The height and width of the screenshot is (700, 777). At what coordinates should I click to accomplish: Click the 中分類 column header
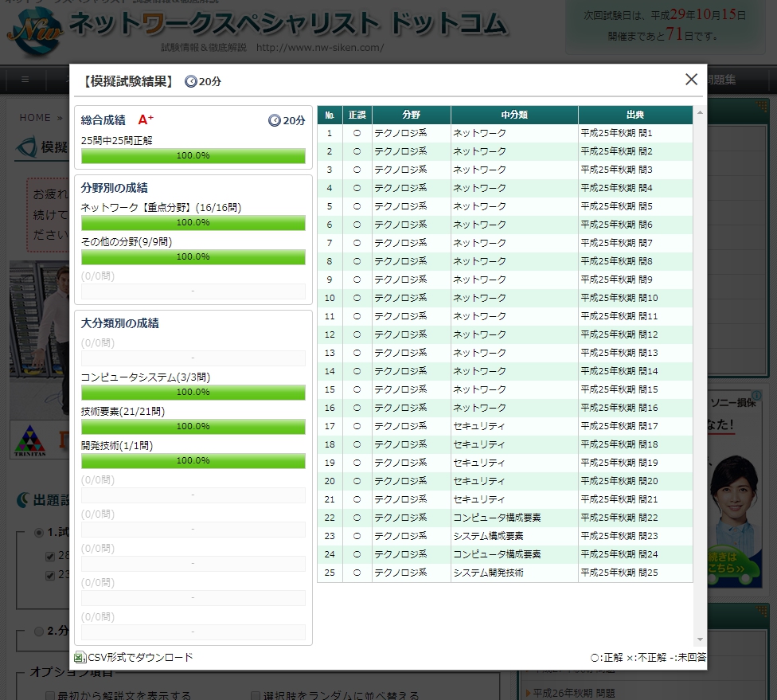514,115
